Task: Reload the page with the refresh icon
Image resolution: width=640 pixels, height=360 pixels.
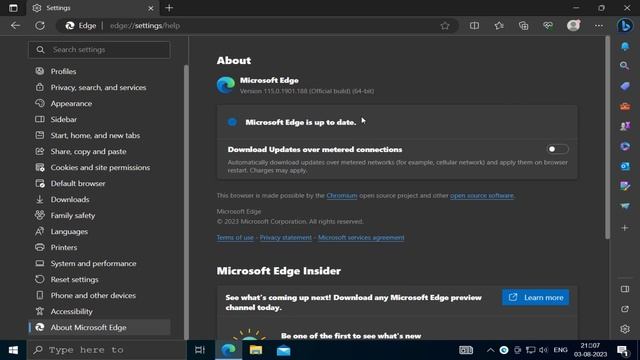Action: 40,26
